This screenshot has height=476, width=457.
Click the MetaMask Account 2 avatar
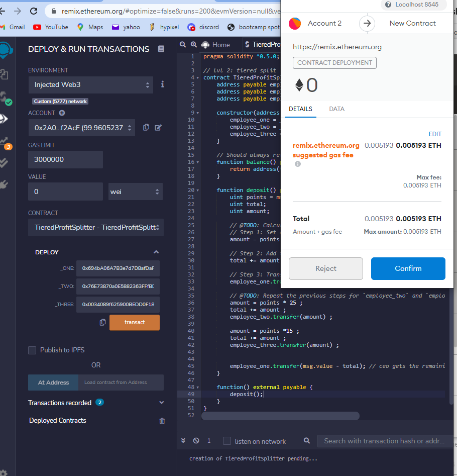tap(295, 24)
